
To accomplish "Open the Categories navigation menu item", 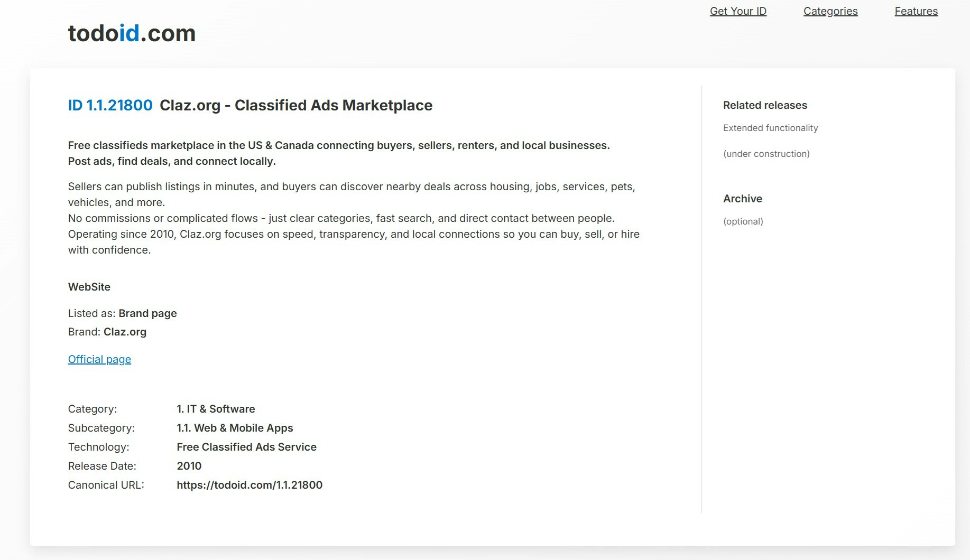I will point(830,11).
